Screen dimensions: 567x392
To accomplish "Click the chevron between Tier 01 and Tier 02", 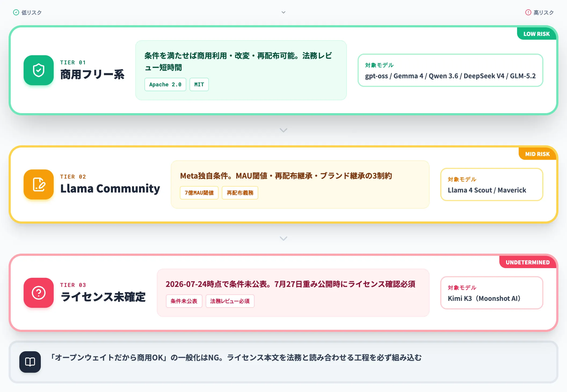I will 283,130.
